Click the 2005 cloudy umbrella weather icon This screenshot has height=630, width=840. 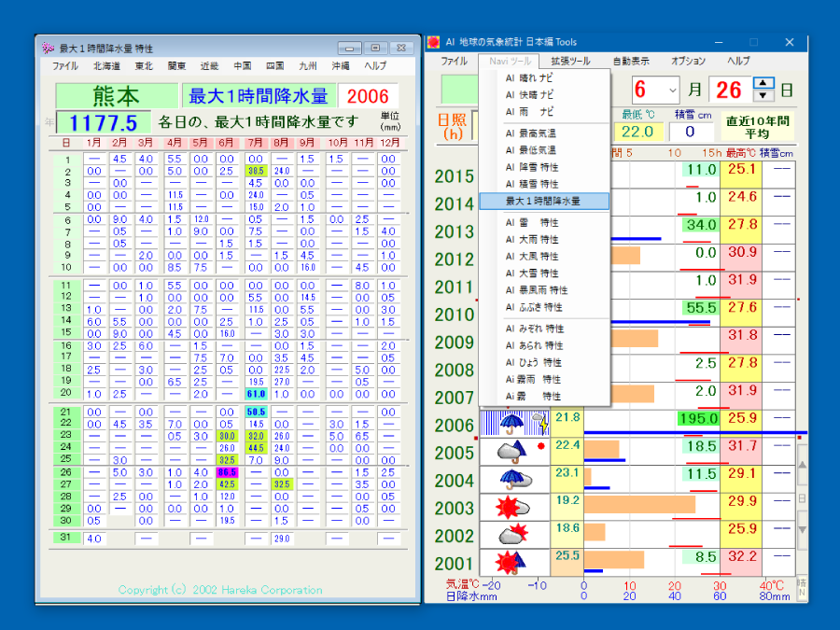513,452
